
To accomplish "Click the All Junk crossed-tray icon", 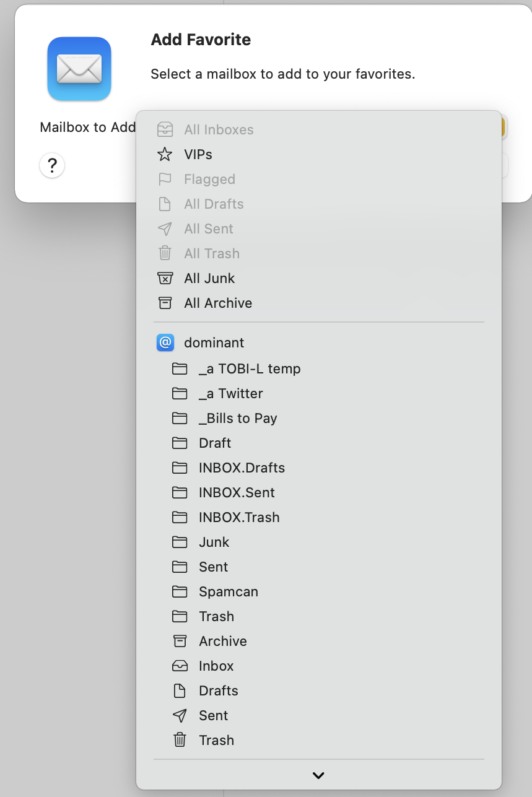I will coord(165,278).
